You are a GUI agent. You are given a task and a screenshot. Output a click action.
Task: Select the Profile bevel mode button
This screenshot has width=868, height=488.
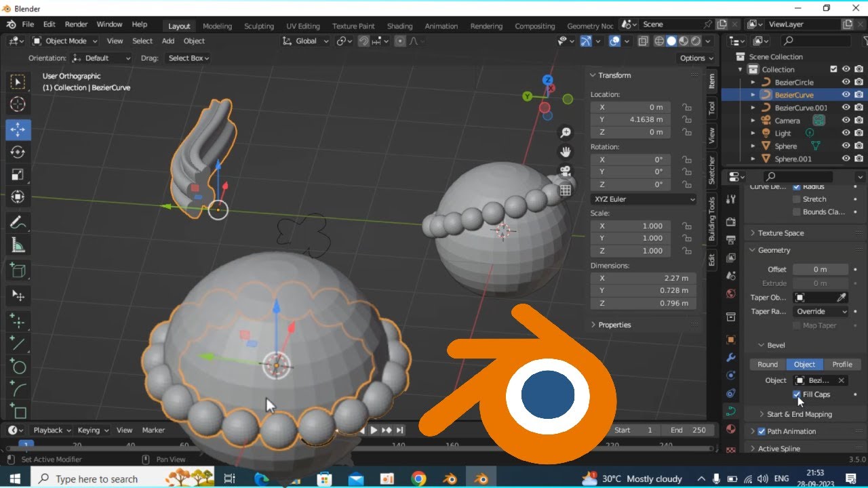click(x=842, y=364)
